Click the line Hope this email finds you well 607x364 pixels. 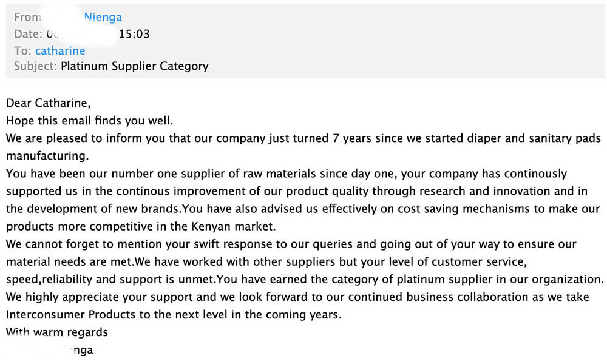89,121
